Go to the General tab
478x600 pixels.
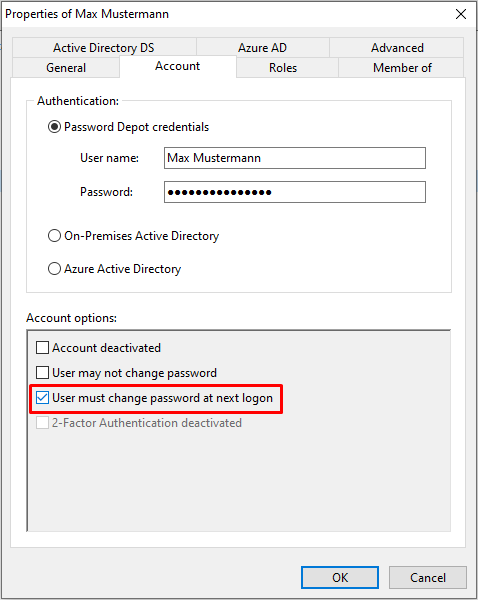(x=66, y=68)
